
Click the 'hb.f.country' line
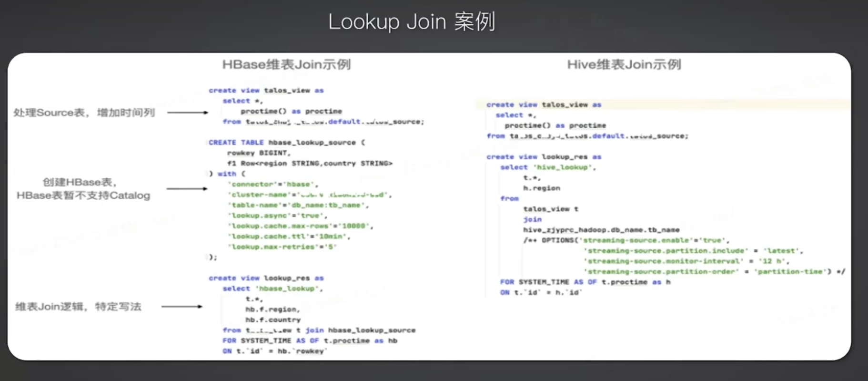273,320
